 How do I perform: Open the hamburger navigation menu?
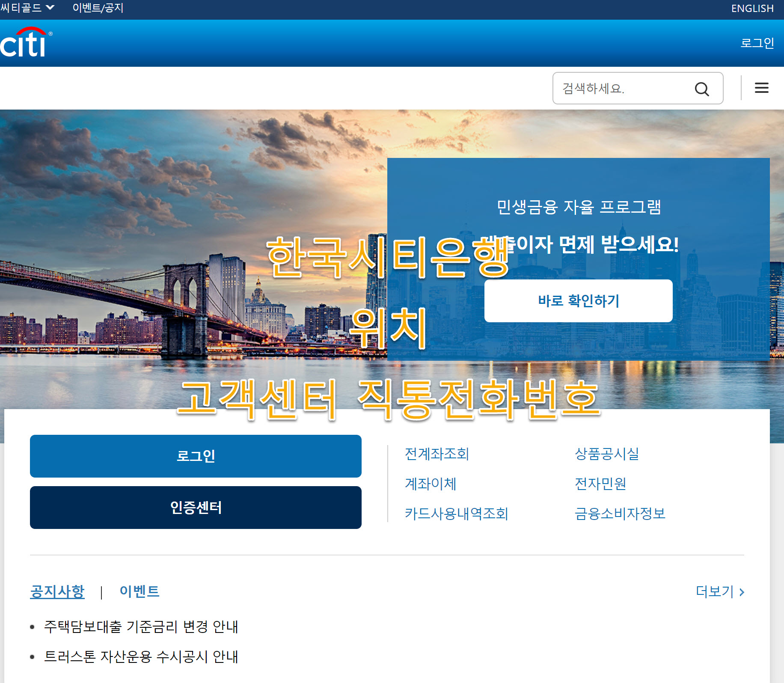(x=762, y=88)
